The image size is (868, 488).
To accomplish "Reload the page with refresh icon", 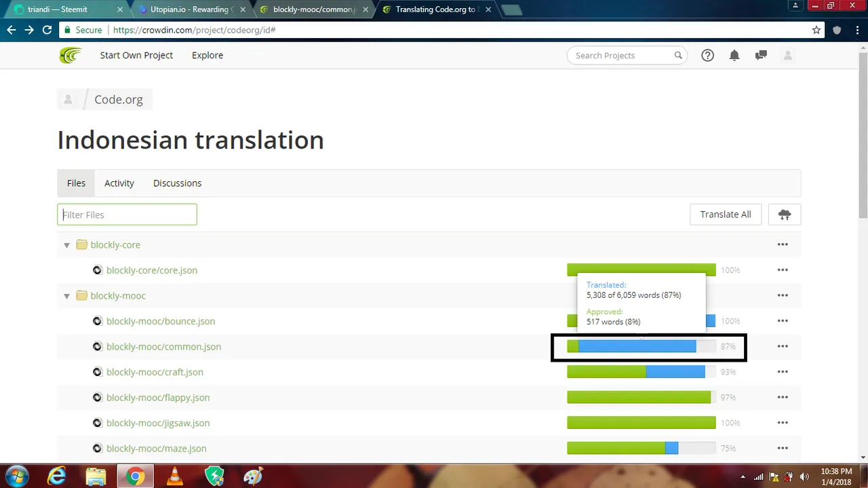I will point(47,30).
